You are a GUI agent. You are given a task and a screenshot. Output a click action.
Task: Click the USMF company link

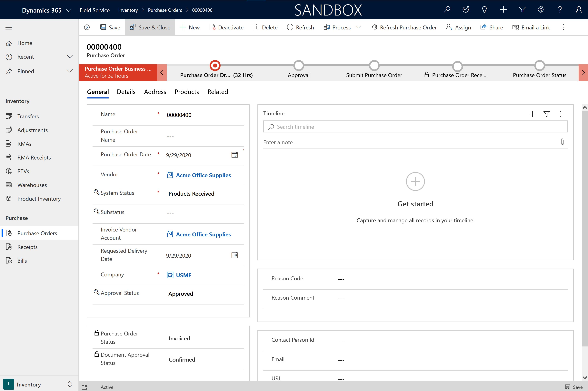coord(183,274)
